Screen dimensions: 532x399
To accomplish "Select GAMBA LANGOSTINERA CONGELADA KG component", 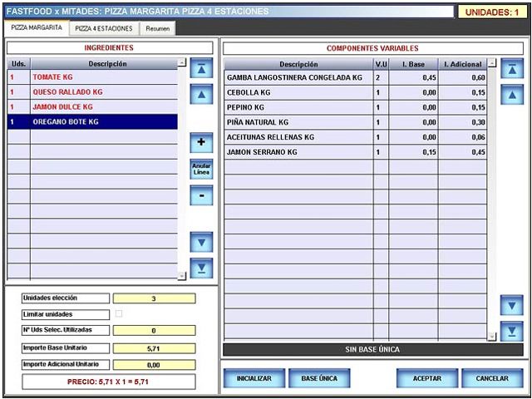I will coord(355,77).
